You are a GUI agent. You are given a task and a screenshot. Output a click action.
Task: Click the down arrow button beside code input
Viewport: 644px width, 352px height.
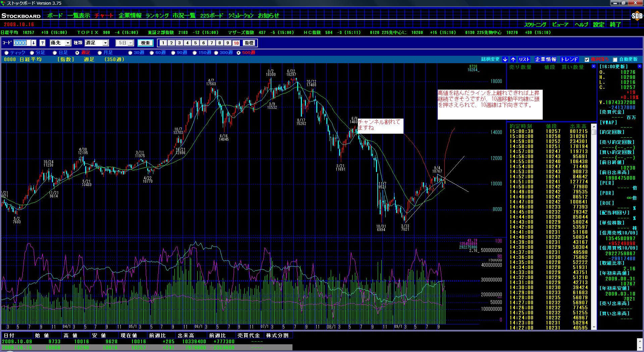34,43
